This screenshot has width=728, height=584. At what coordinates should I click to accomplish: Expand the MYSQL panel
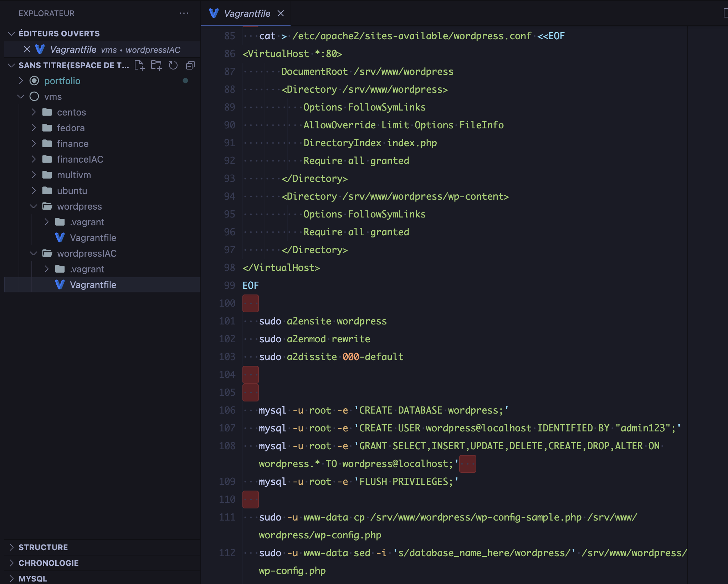[102, 578]
